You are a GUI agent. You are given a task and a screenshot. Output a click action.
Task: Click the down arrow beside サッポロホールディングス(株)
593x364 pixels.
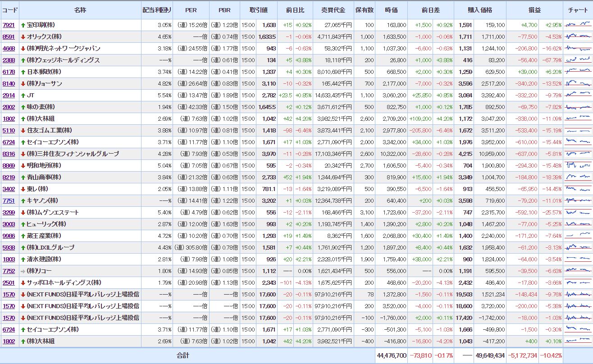tap(23, 283)
